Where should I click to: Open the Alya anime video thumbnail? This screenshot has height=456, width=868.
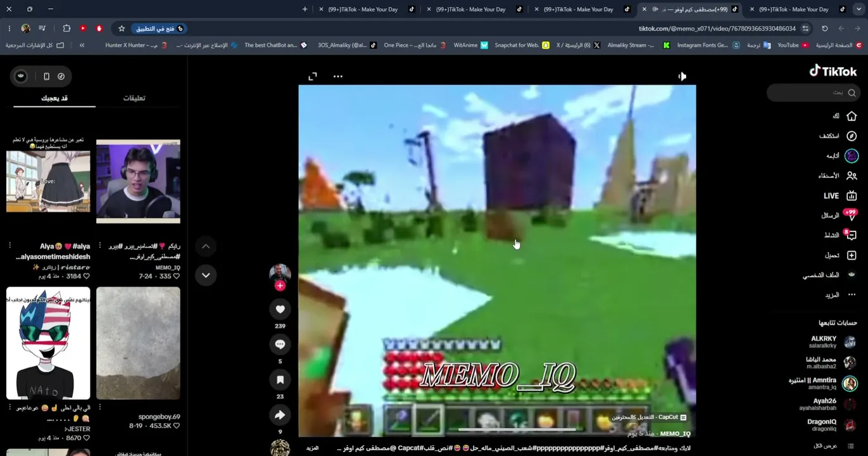point(48,181)
